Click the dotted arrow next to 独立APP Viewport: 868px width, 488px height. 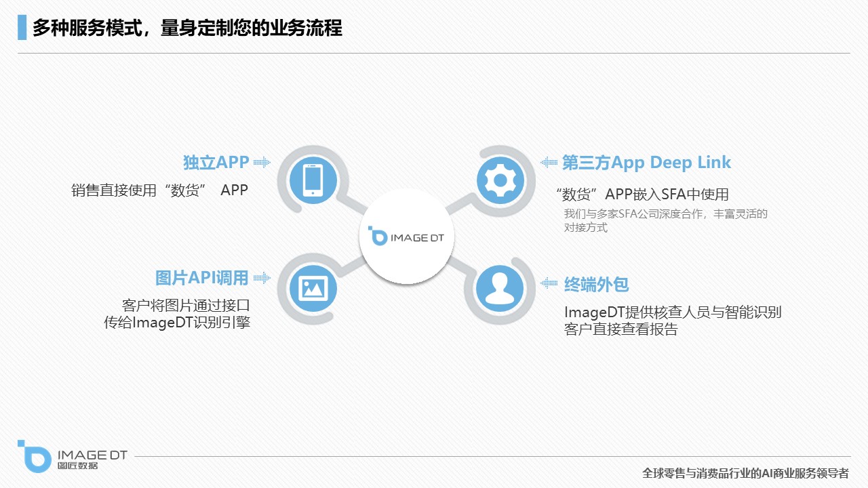tap(262, 163)
